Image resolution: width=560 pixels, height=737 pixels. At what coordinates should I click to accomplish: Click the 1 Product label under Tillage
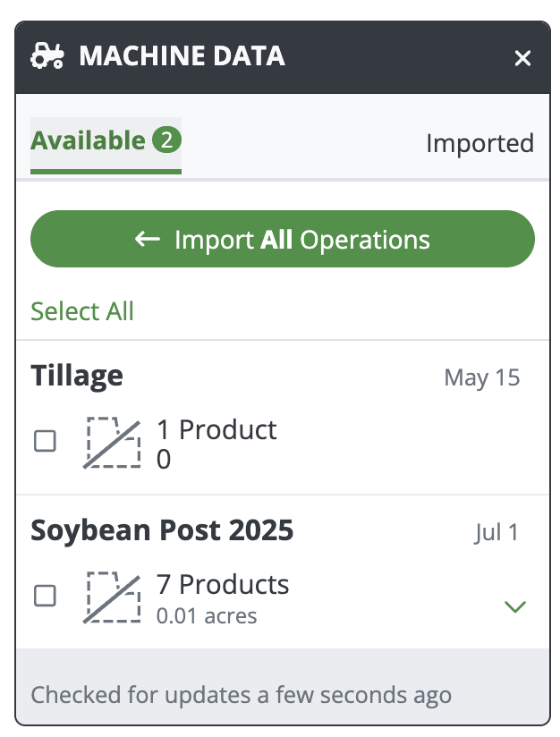(x=216, y=429)
